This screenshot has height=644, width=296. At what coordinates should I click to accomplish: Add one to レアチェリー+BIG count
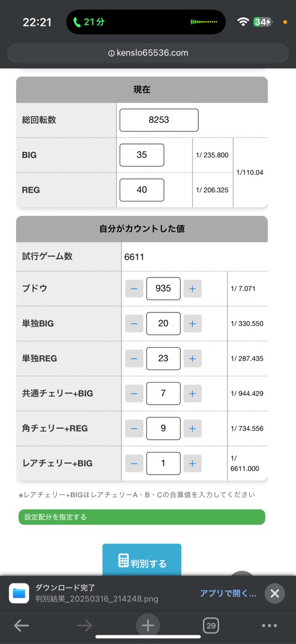pyautogui.click(x=192, y=463)
